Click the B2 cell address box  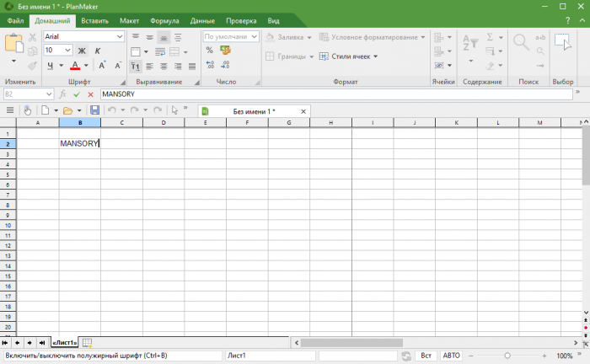pos(25,94)
